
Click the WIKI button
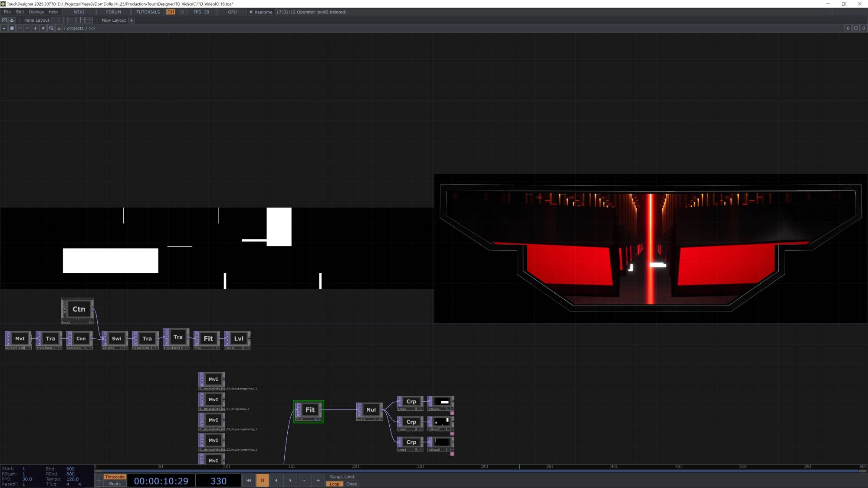pos(79,12)
